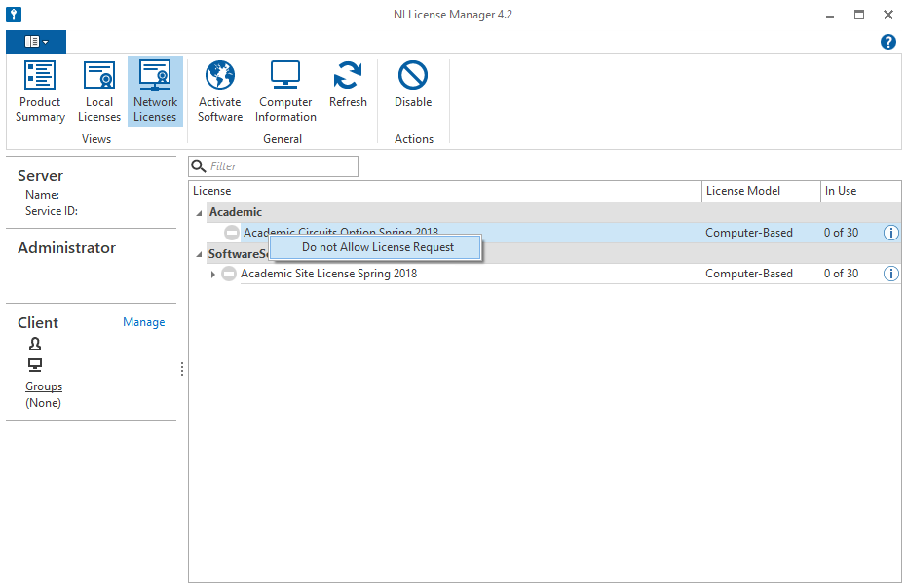Show info for Academic Site License row
This screenshot has height=588, width=906.
click(891, 274)
